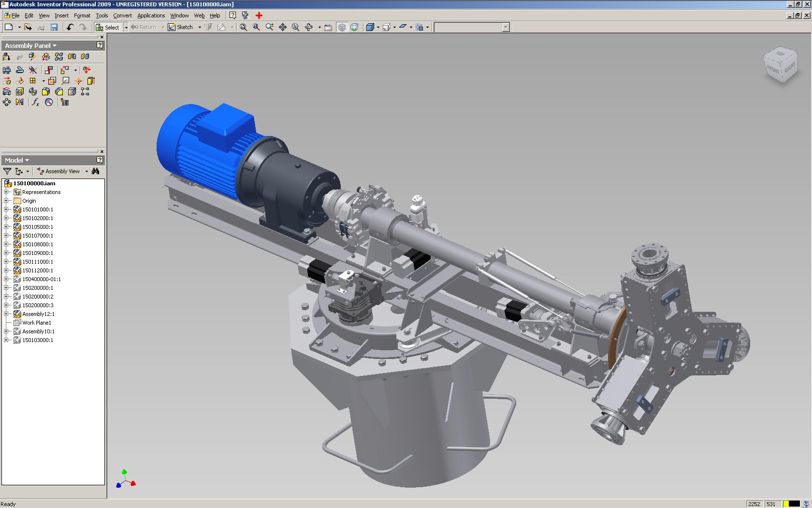Viewport: 812px width, 508px height.
Task: Select the Pan view tool
Action: (x=283, y=27)
